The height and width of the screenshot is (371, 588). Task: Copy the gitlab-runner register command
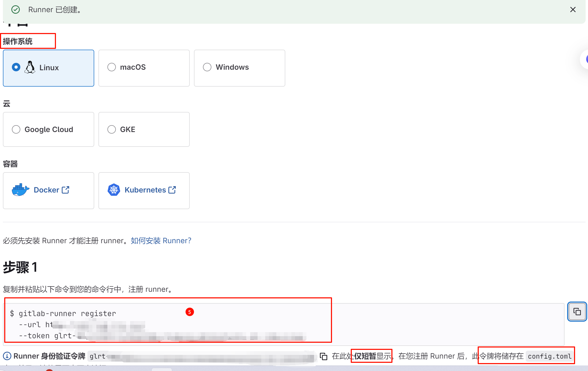pos(577,312)
